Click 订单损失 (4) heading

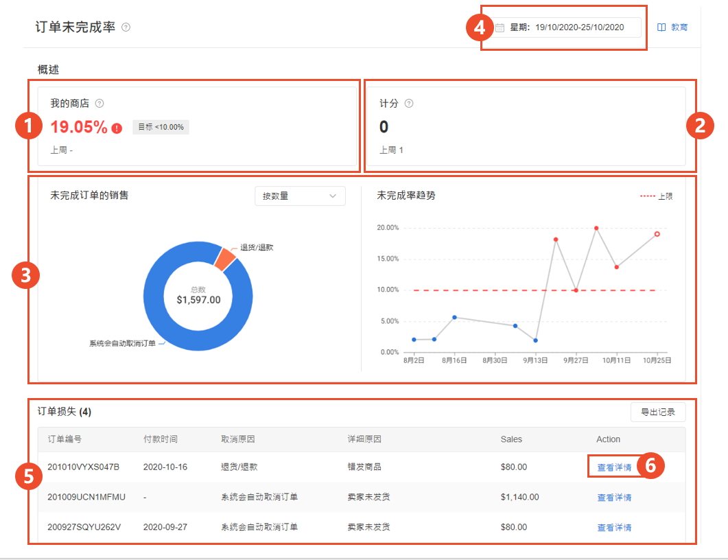click(x=64, y=412)
